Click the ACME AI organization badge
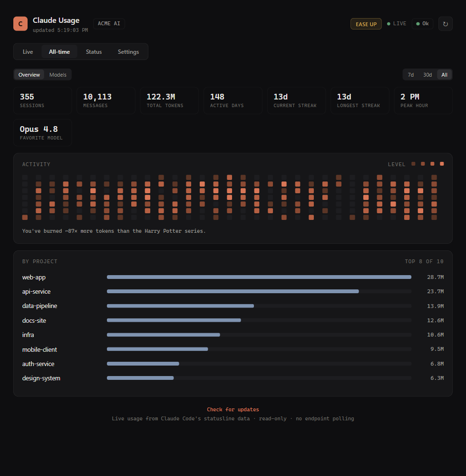 pos(109,24)
